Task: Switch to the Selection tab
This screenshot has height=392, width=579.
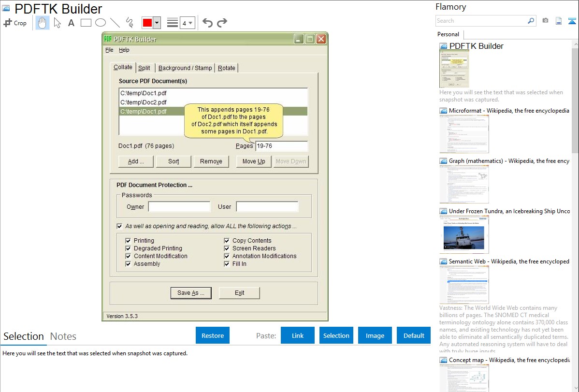Action: [24, 336]
